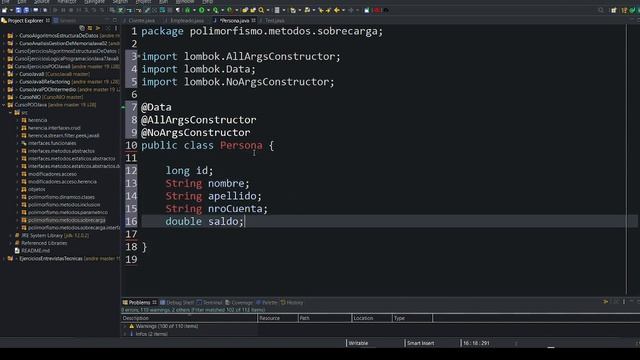Open the Terminal tab
The height and width of the screenshot is (360, 640).
tap(210, 302)
